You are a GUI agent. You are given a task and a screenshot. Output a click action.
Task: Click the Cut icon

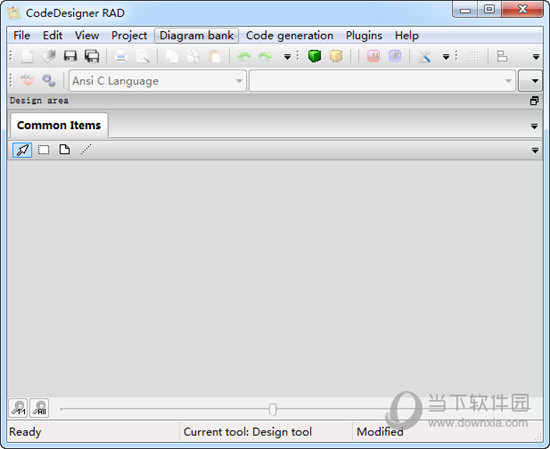coord(193,56)
